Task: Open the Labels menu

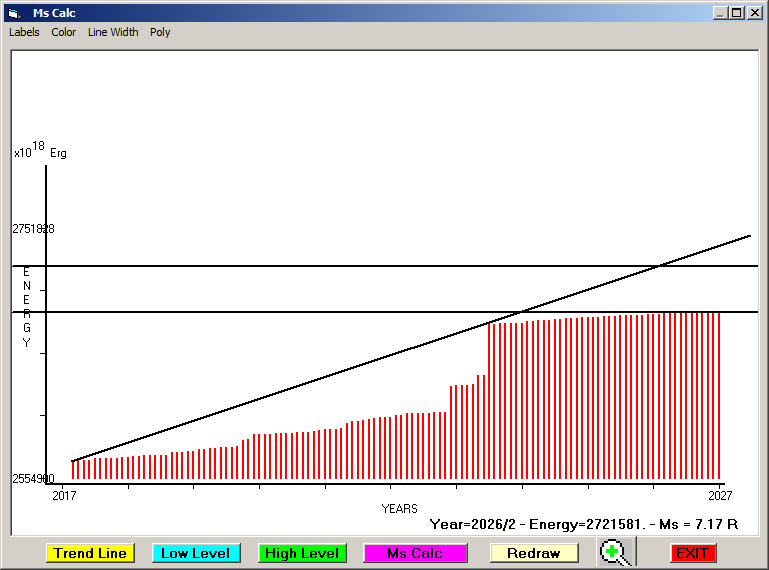Action: click(24, 32)
